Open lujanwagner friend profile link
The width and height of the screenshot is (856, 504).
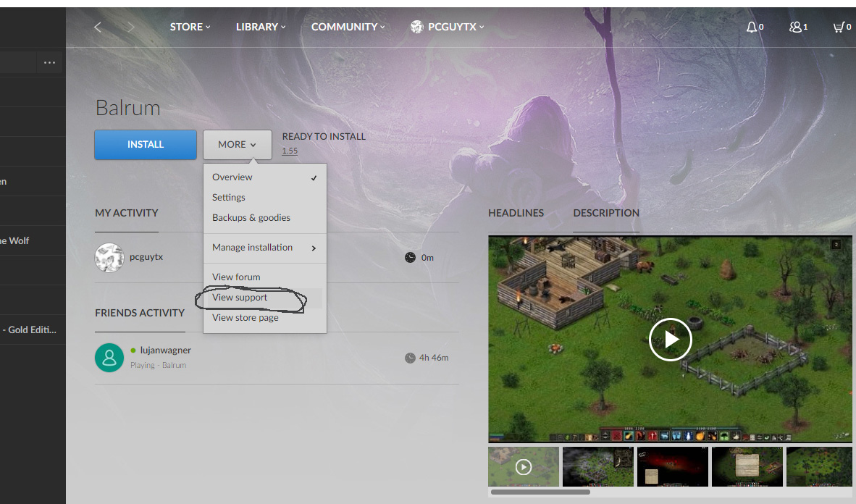[x=165, y=350]
